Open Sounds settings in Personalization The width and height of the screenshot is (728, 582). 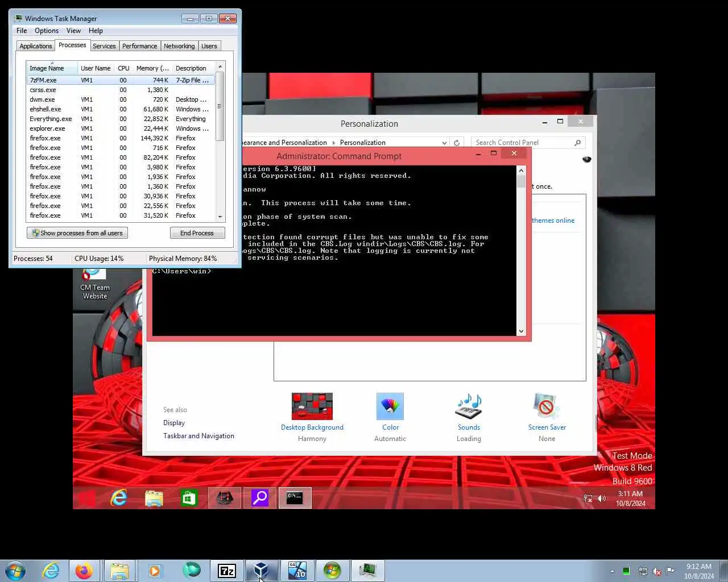click(x=469, y=418)
